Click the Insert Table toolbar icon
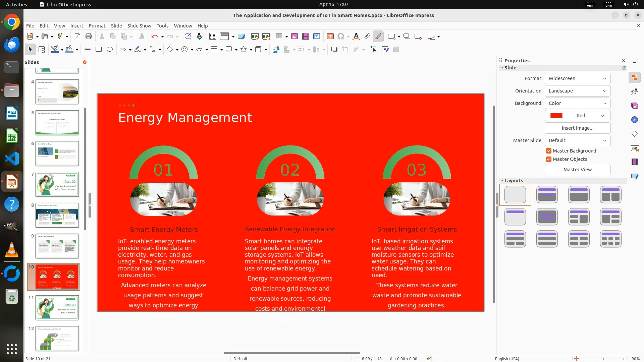The image size is (644, 362). [279, 37]
